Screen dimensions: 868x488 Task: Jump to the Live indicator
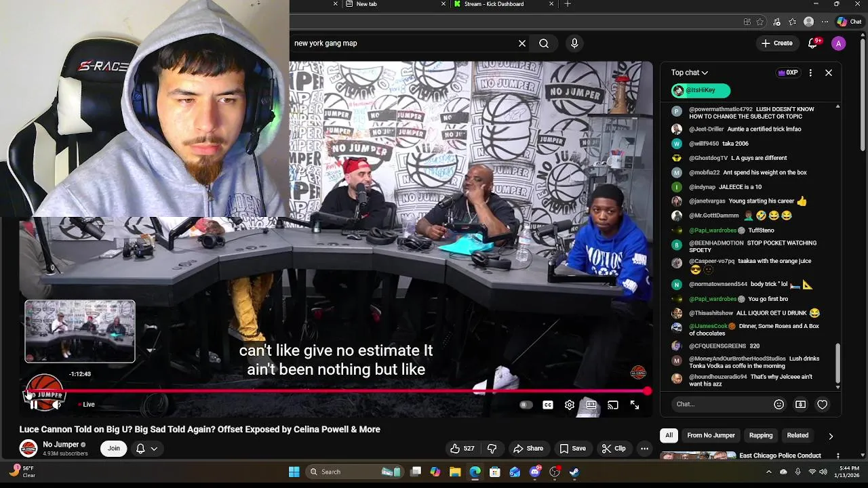[x=86, y=405]
